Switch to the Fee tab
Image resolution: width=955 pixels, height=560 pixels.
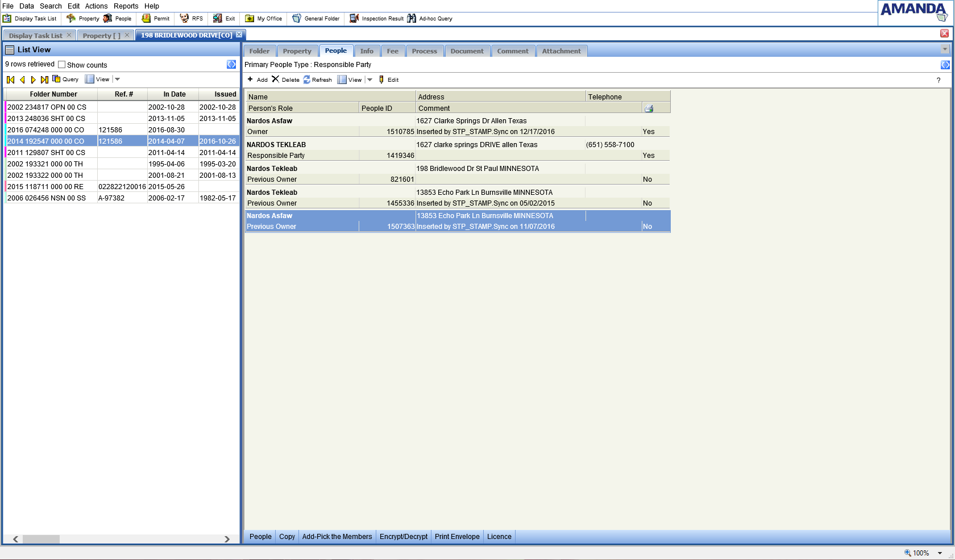(392, 51)
